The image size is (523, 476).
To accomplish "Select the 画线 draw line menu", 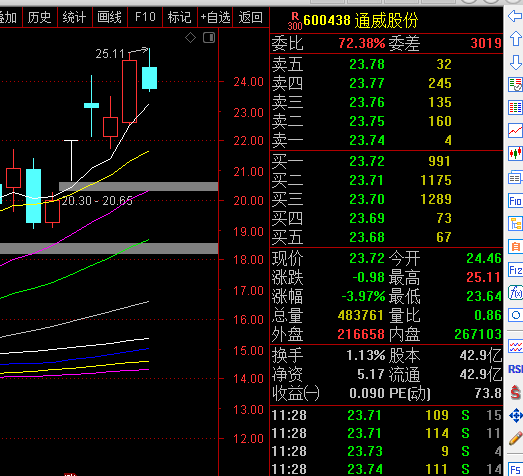I will (109, 17).
